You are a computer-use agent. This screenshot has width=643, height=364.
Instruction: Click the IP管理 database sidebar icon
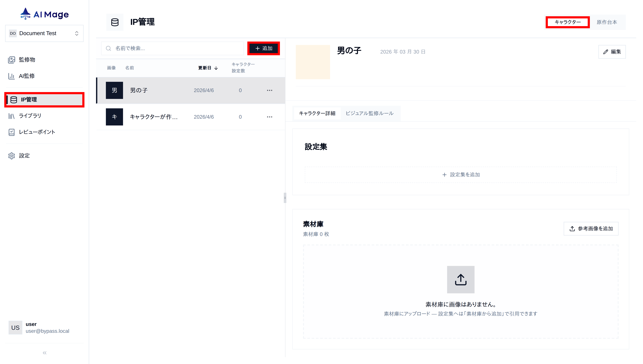[x=14, y=100]
